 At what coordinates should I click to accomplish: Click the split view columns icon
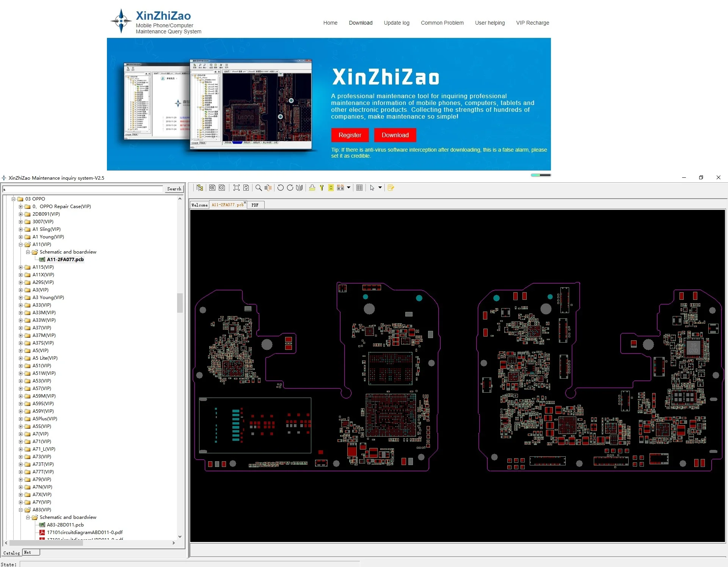pos(359,188)
